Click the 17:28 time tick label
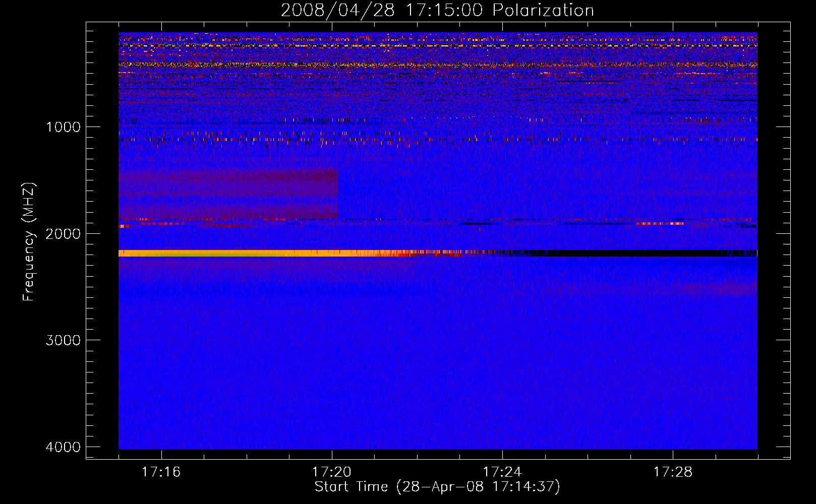This screenshot has width=816, height=504. click(x=673, y=472)
